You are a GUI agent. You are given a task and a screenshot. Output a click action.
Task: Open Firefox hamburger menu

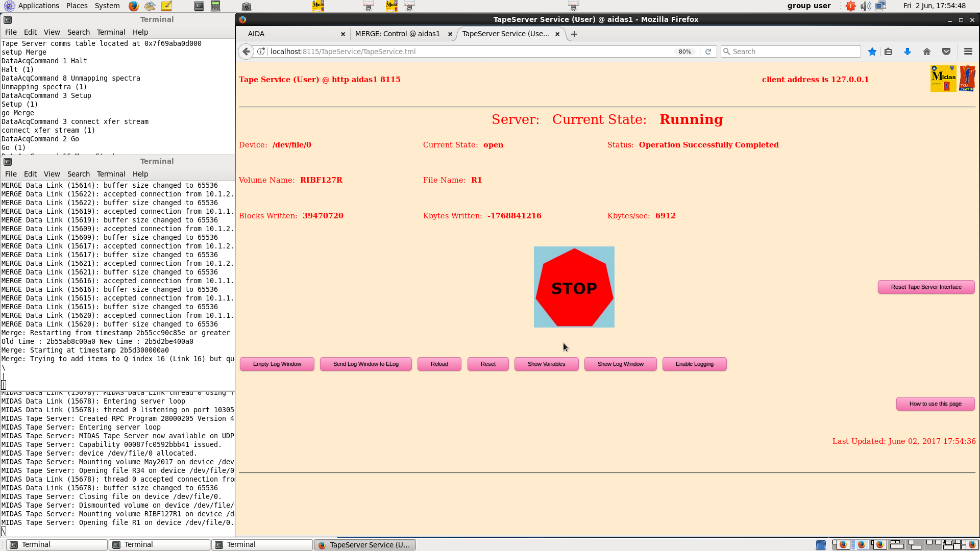968,52
